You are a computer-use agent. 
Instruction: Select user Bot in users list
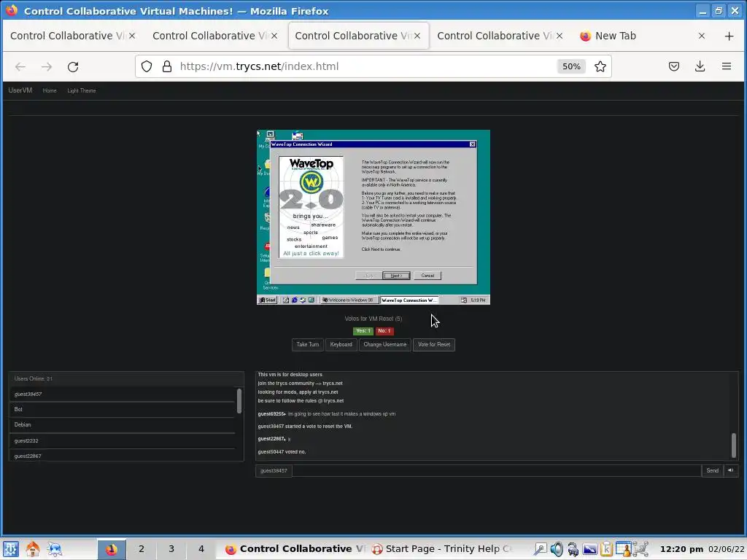123,410
